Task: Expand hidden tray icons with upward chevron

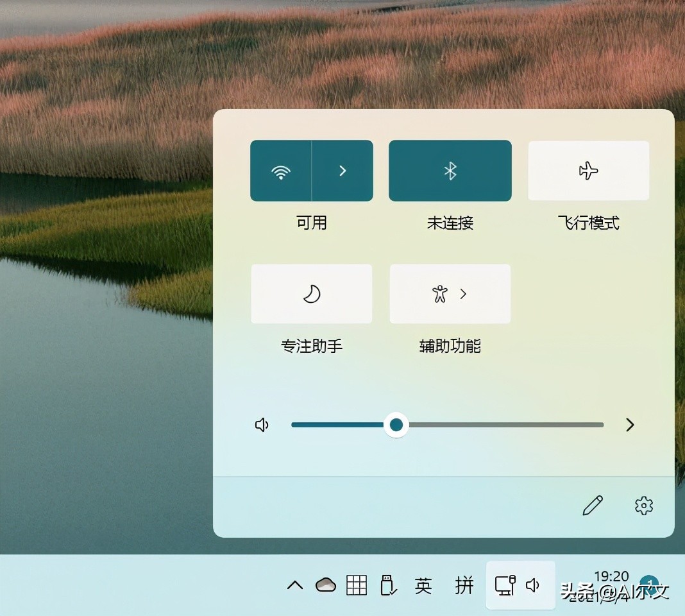Action: point(294,585)
